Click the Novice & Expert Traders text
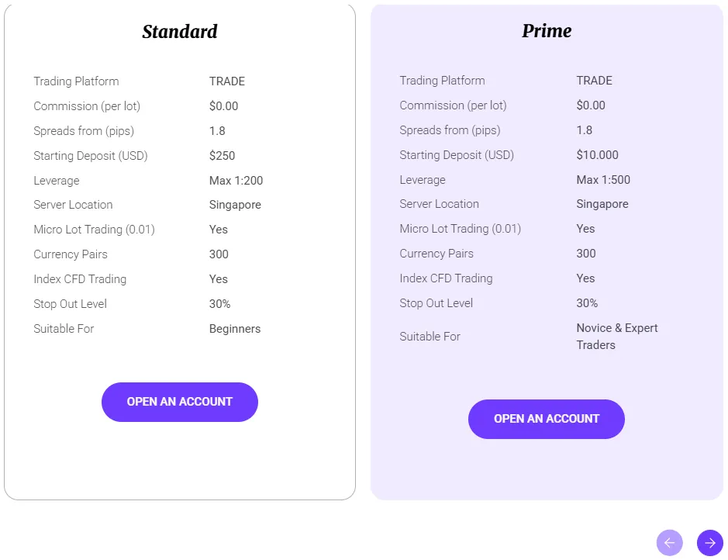The image size is (728, 560). coord(616,337)
